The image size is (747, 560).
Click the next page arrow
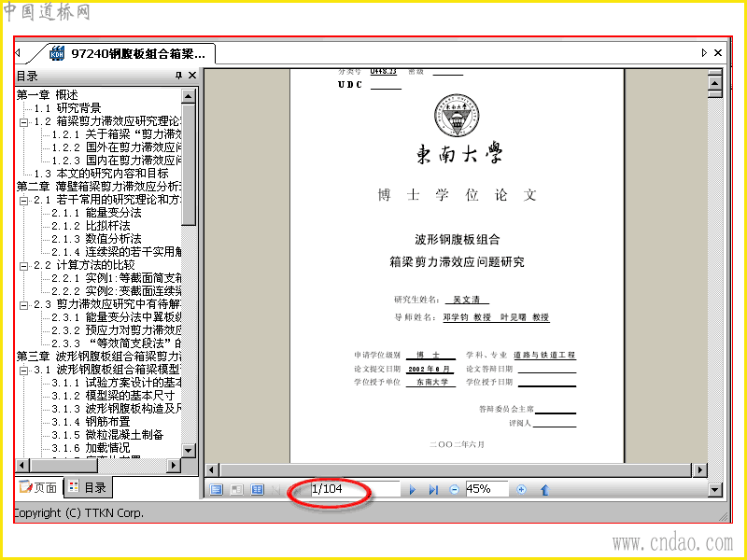coord(413,489)
